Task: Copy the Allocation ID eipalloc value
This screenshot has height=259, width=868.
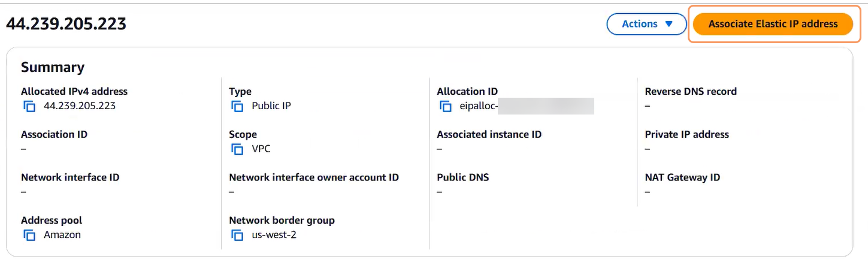Action: point(445,106)
